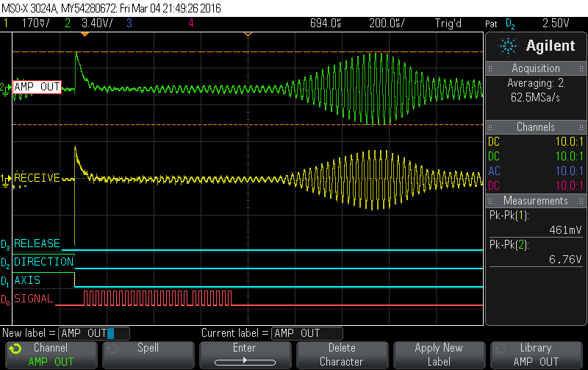The width and height of the screenshot is (588, 370).
Task: Click the New label text field
Action: click(x=94, y=333)
